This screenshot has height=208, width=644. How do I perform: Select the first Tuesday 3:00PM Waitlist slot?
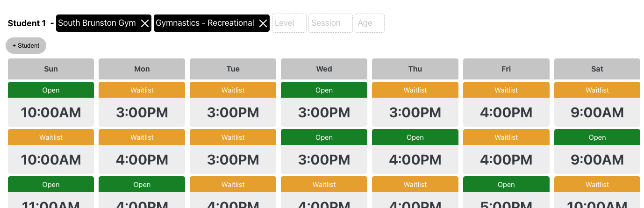[233, 104]
